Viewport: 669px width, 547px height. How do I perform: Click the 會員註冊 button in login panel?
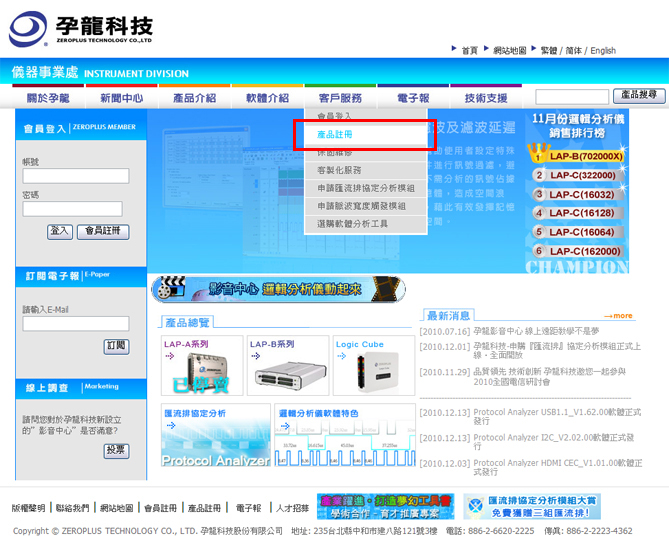point(103,232)
